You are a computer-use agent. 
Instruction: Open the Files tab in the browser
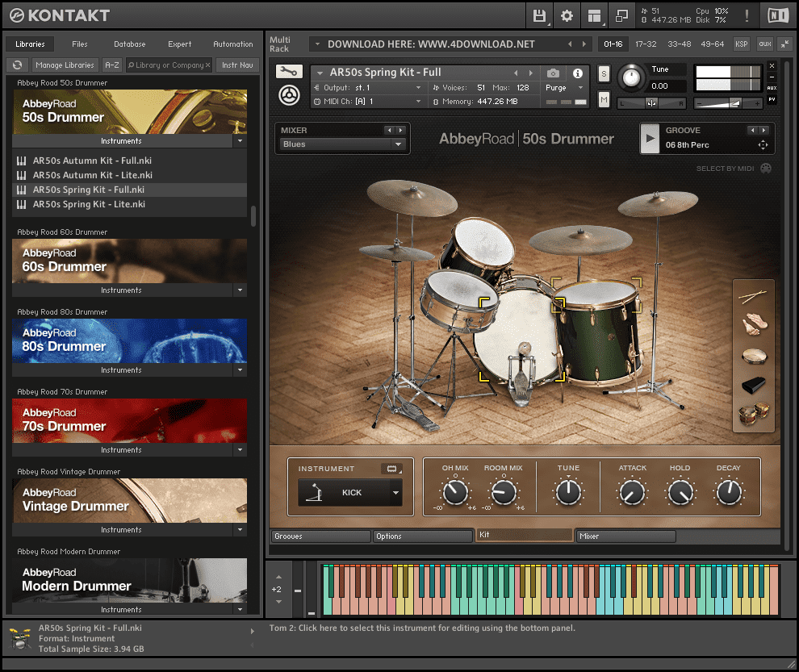coord(80,44)
